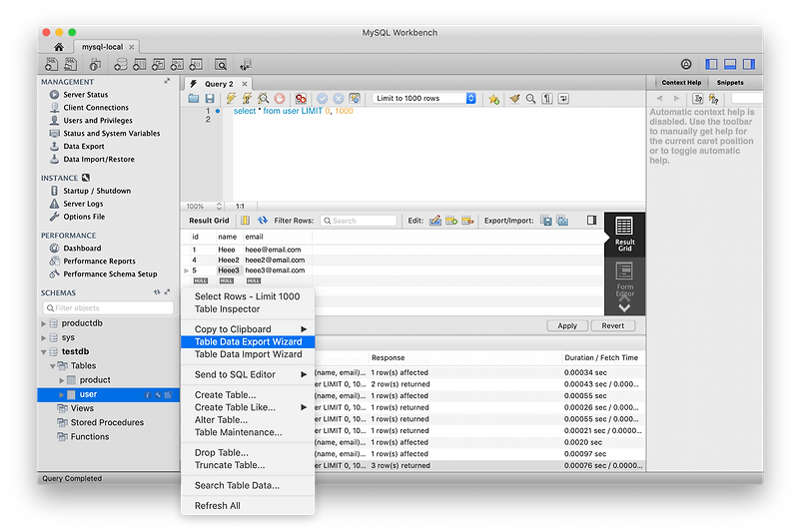Create a new schema toolbar icon
The image size is (799, 532).
pyautogui.click(x=120, y=65)
